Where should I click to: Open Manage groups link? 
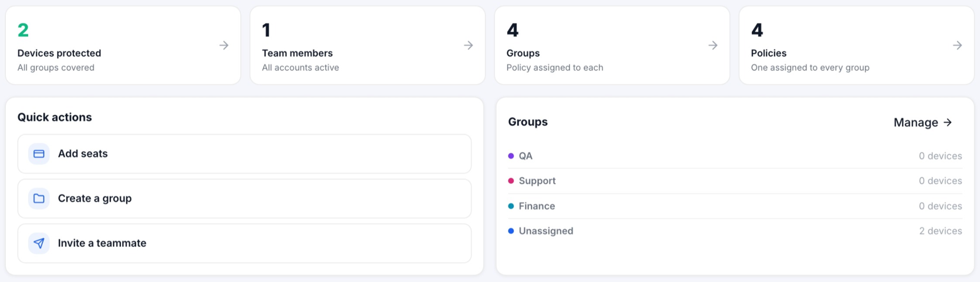point(922,122)
